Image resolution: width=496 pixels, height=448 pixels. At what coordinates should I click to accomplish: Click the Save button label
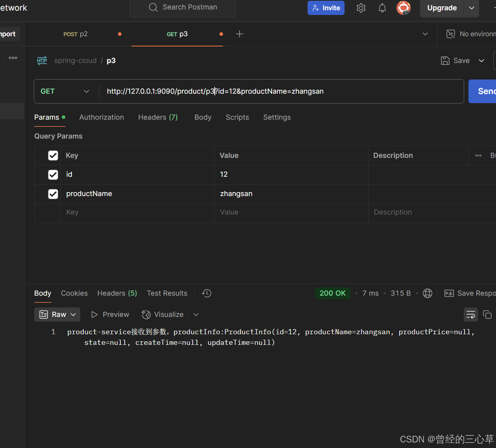[x=461, y=61]
